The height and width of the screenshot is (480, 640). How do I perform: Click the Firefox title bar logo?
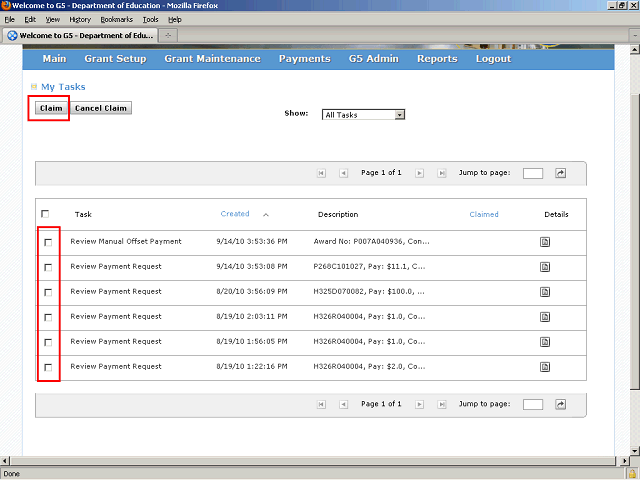[6, 5]
